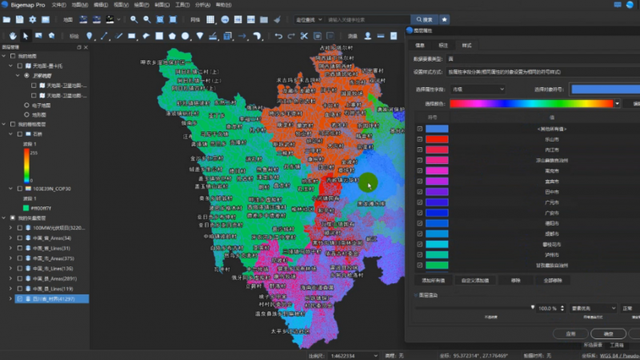Image resolution: width=640 pixels, height=360 pixels.
Task: Select the placemark pin tool
Action: coord(89,36)
